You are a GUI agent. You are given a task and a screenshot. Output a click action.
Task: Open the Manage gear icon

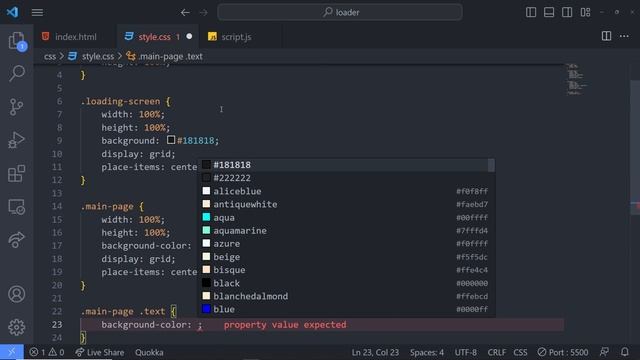click(x=17, y=327)
